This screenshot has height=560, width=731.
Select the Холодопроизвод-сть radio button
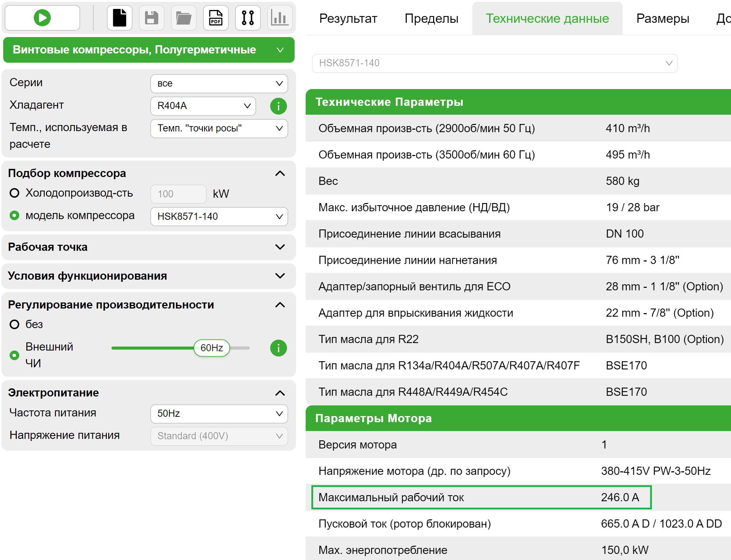point(15,193)
